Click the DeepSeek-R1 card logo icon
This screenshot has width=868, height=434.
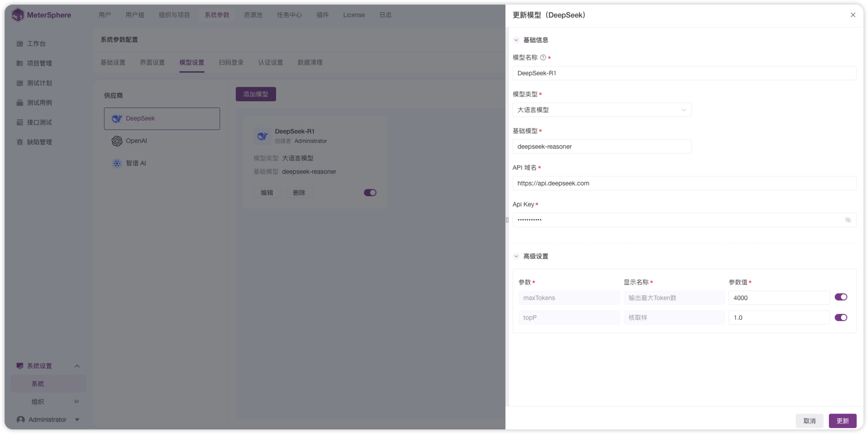tap(262, 136)
